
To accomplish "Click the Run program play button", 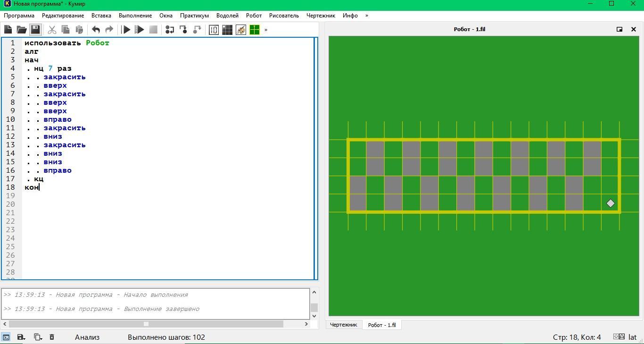I will pos(126,30).
